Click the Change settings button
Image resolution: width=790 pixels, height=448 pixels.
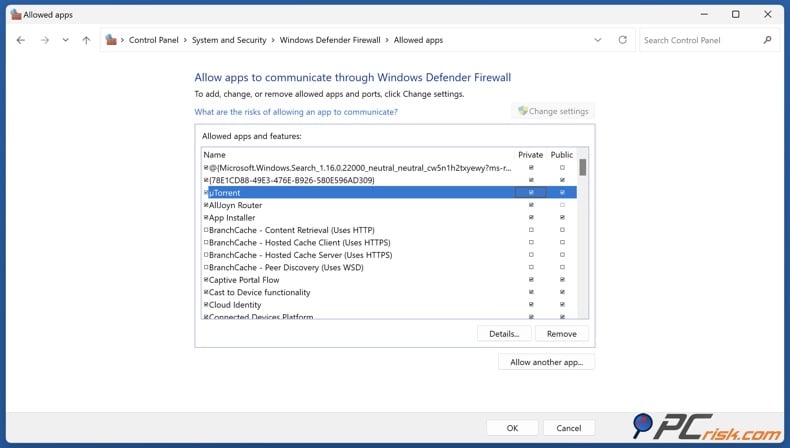553,111
